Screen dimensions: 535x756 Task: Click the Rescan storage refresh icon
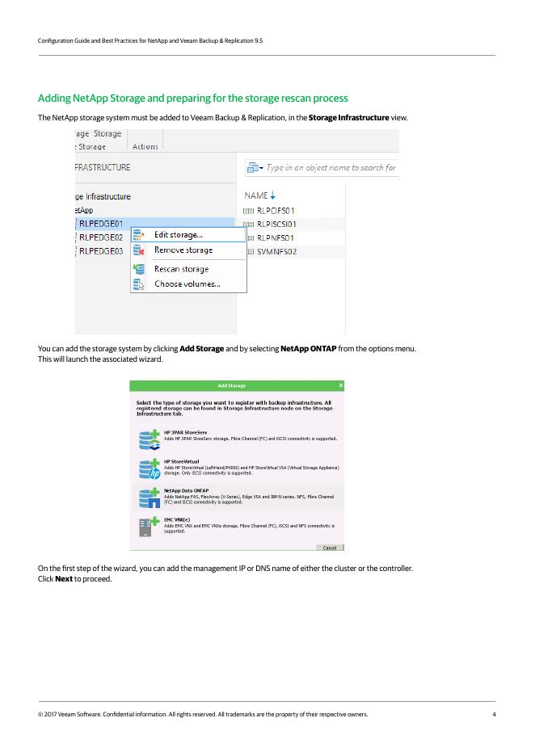(138, 269)
